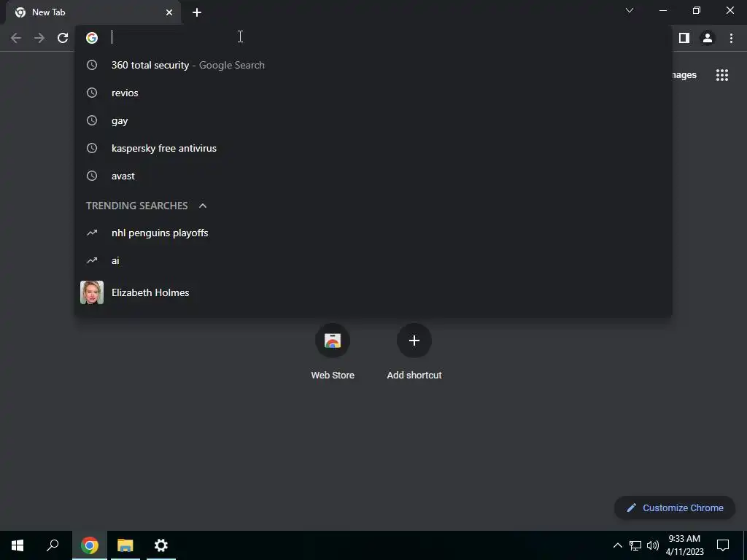Click clock icon beside kaspersky free antivirus
747x560 pixels.
pos(92,148)
